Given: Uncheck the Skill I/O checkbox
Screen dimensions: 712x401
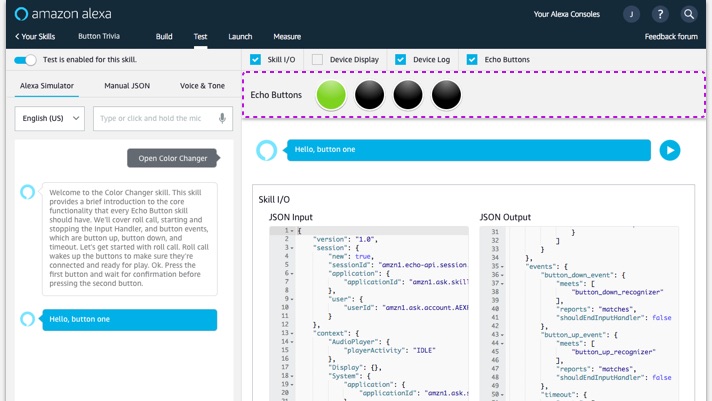Looking at the screenshot, I should pyautogui.click(x=255, y=59).
